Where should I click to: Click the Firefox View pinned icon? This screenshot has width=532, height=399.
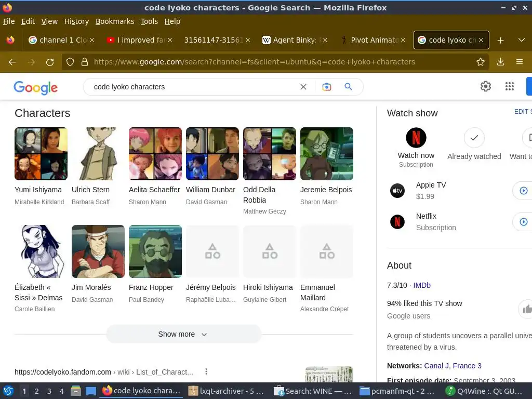[10, 40]
